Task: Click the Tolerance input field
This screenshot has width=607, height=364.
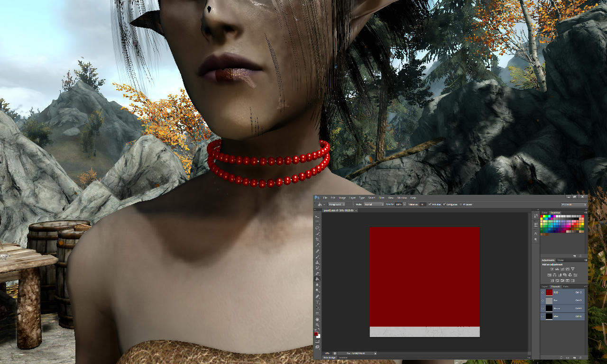Action: [x=423, y=204]
